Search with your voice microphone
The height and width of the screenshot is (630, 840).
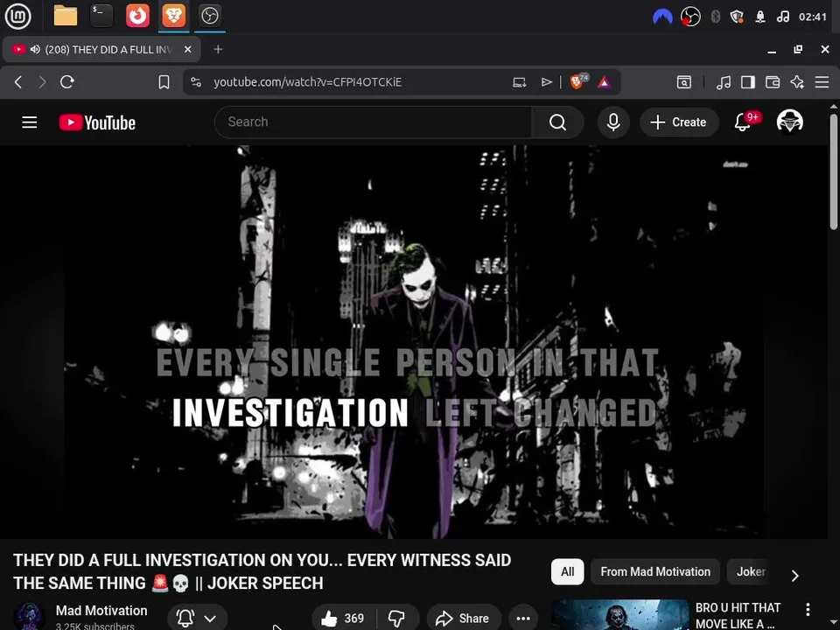(613, 122)
